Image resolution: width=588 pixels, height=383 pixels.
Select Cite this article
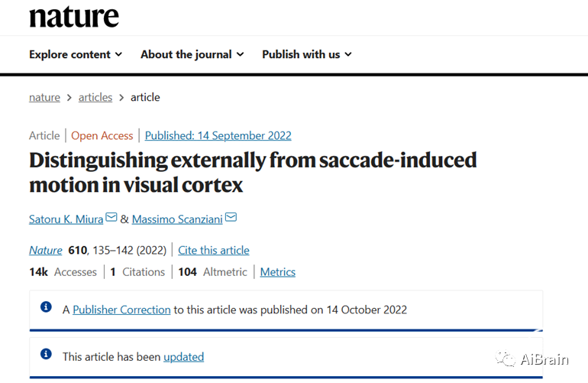click(214, 250)
